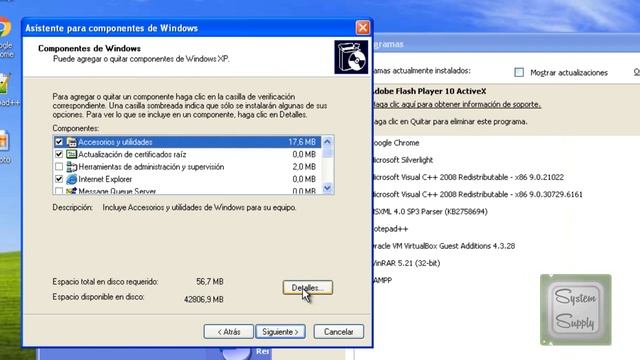Viewport: 640px width, 360px height.
Task: Click the components list scrollbar thumb
Action: pyautogui.click(x=327, y=152)
